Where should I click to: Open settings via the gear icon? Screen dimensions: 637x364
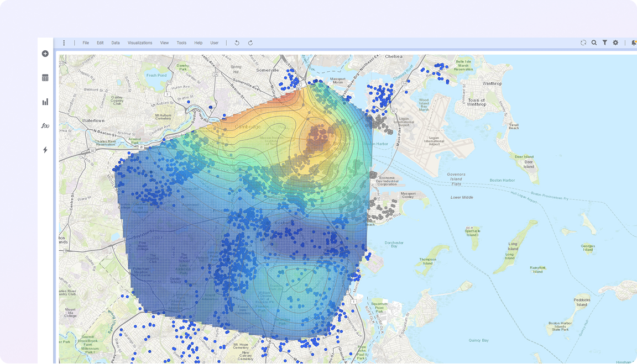pyautogui.click(x=615, y=43)
